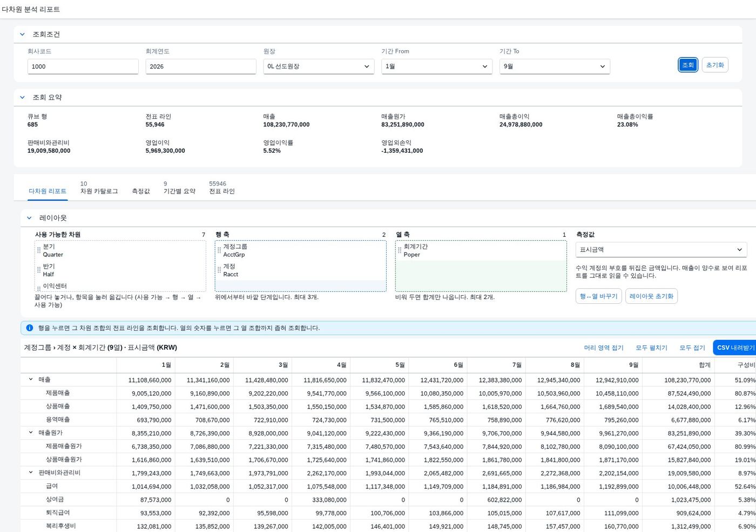Click the drag handle for 계정그룹 AcctGrp
756x532 pixels.
point(219,250)
